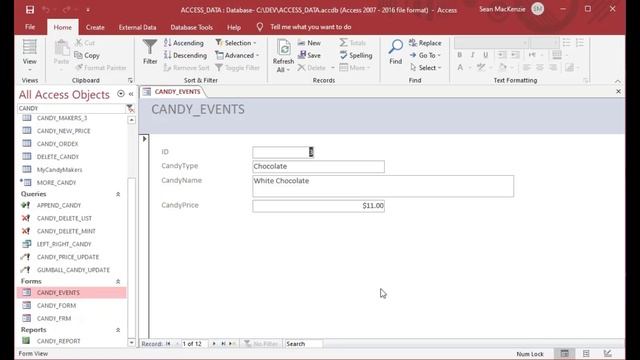640x360 pixels.
Task: Go to next record arrow
Action: pyautogui.click(x=214, y=344)
